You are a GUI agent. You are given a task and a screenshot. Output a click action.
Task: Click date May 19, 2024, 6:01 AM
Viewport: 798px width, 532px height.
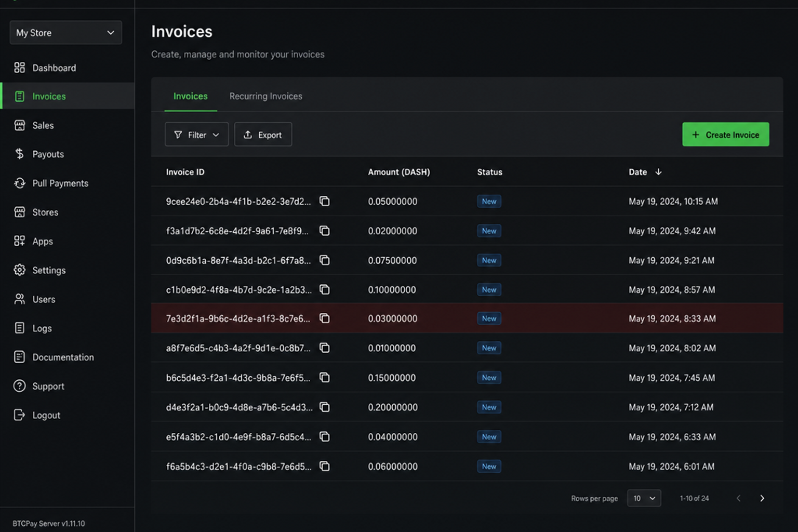coord(671,467)
